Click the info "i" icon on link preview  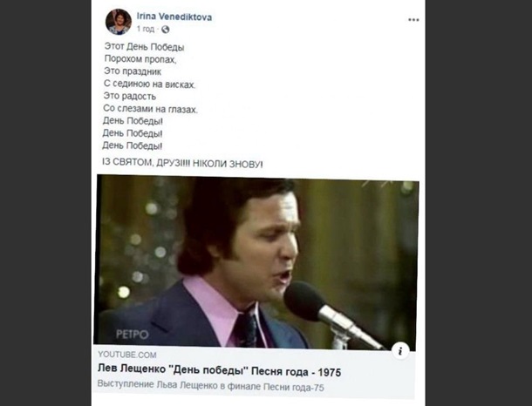pos(400,349)
